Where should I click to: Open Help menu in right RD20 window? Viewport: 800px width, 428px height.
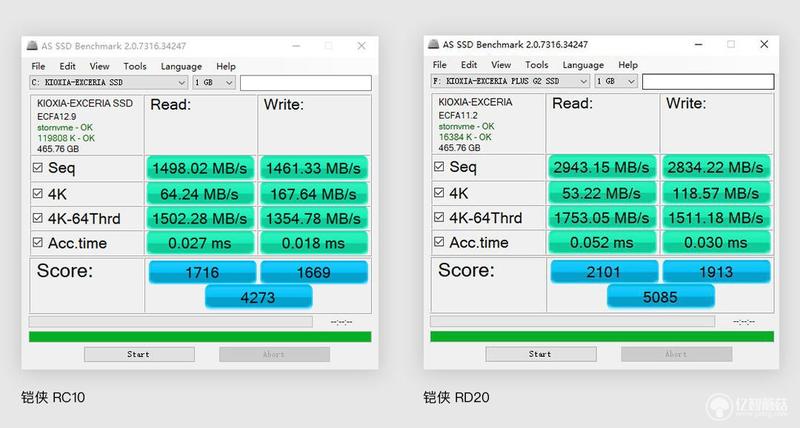tap(628, 65)
